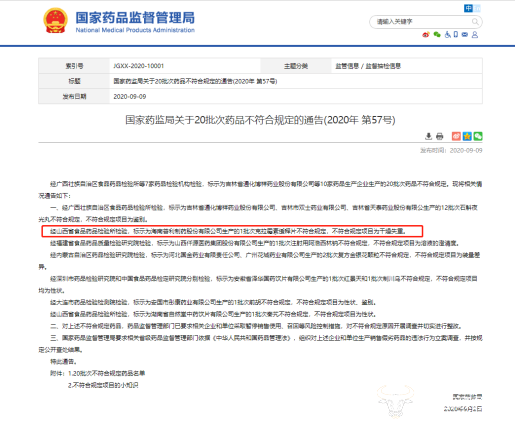Click the wheelchair accessibility icon
The width and height of the screenshot is (516, 421).
(x=448, y=34)
